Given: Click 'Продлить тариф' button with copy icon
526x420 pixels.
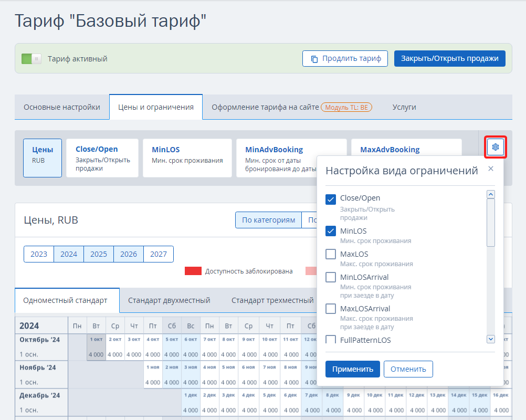Looking at the screenshot, I should click(345, 59).
